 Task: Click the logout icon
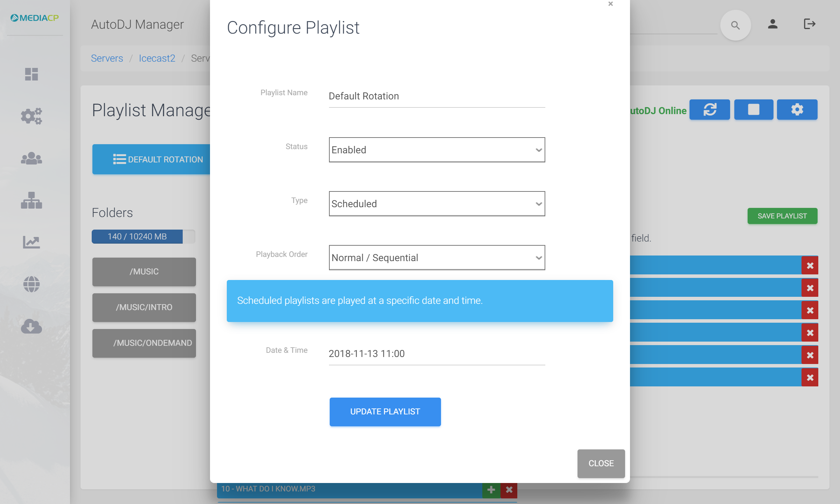coord(810,24)
